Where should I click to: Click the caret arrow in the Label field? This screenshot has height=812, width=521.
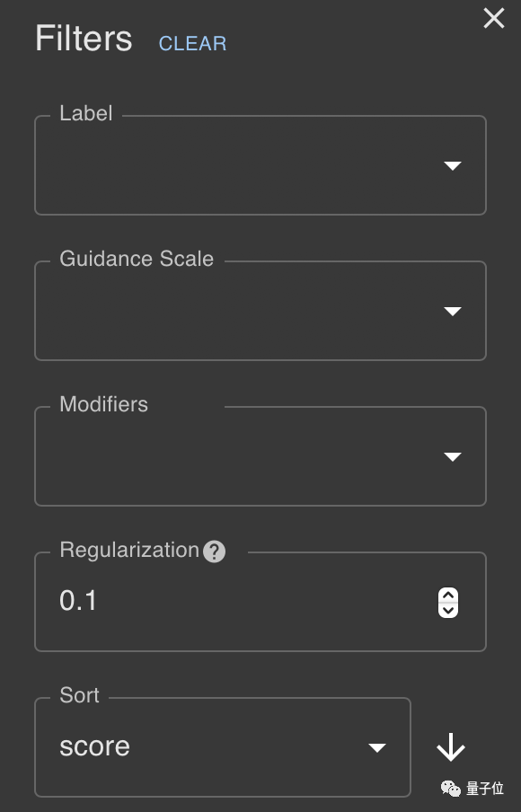pyautogui.click(x=453, y=165)
